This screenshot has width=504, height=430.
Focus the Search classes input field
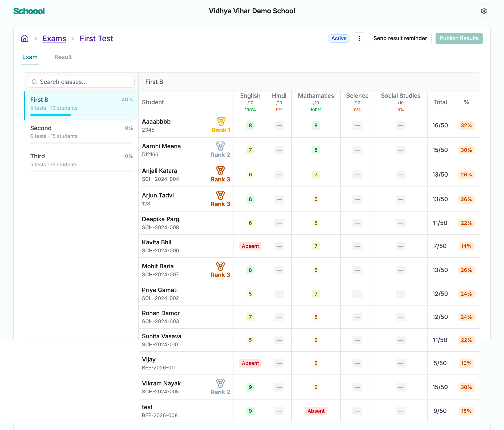pos(81,82)
